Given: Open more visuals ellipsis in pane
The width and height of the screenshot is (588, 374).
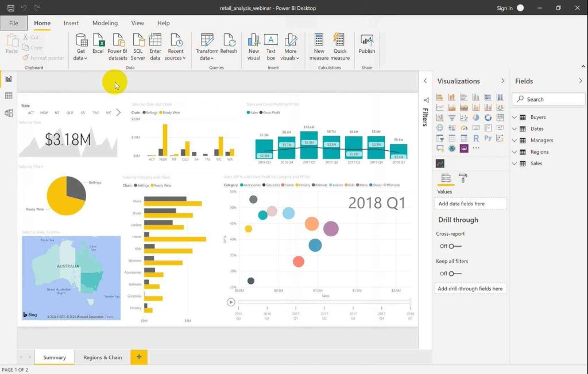Looking at the screenshot, I should click(476, 149).
